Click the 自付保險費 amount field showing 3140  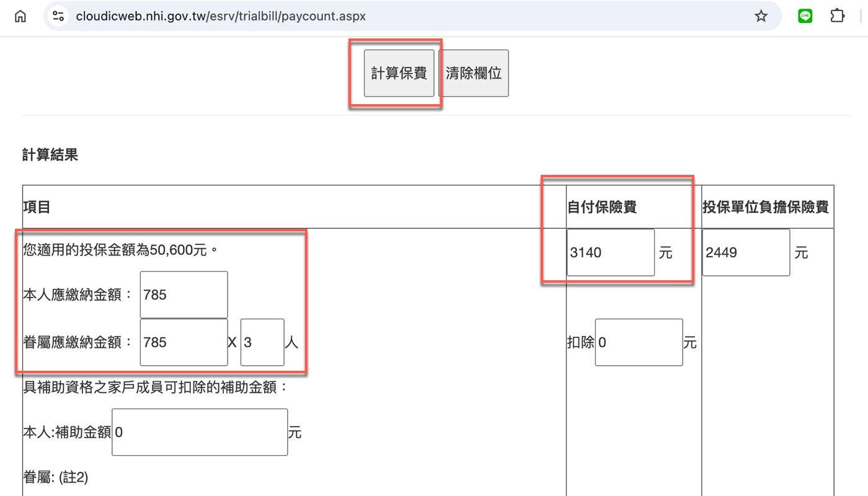[609, 252]
